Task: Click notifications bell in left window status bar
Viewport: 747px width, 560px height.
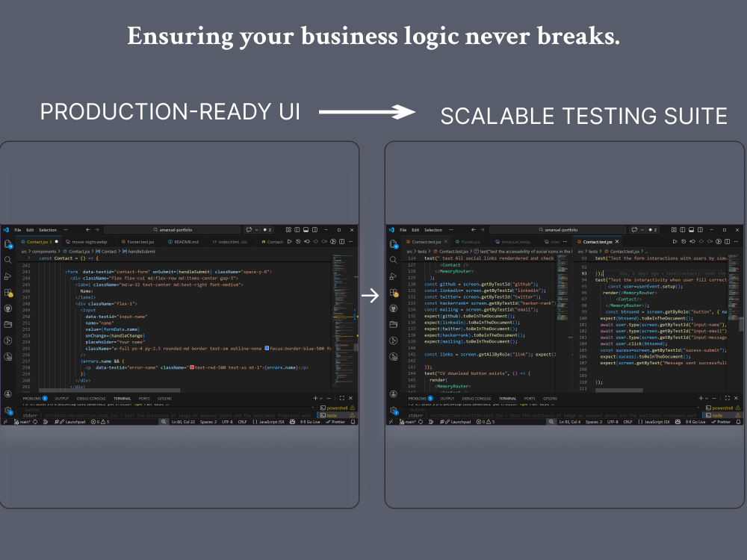Action: point(353,422)
